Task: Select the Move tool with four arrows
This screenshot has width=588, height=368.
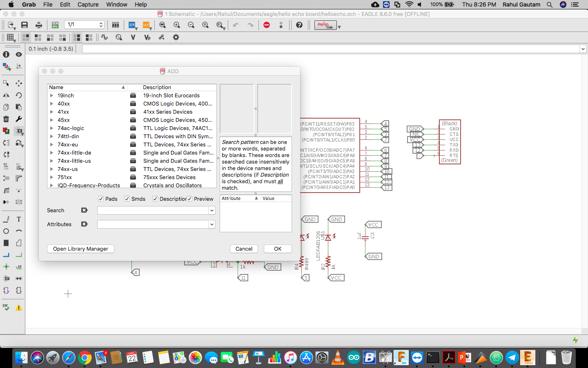Action: (x=19, y=83)
